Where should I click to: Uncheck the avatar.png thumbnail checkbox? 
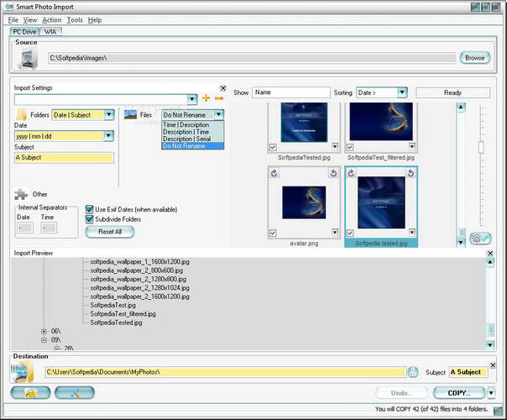274,233
